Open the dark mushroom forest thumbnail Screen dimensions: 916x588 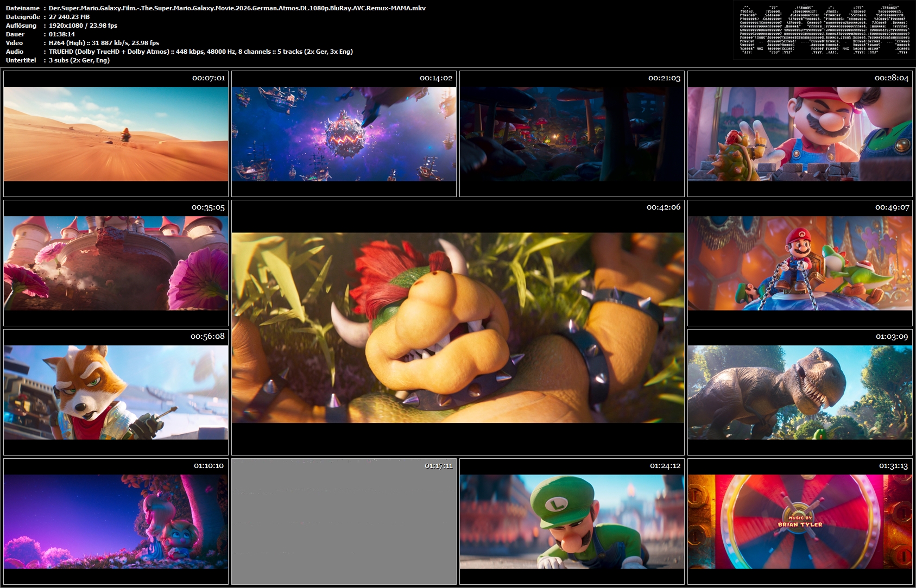tap(572, 134)
